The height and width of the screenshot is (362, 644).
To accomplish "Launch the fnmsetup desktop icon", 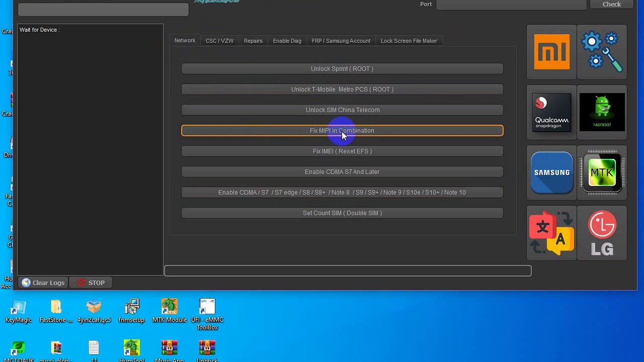I will point(131,311).
